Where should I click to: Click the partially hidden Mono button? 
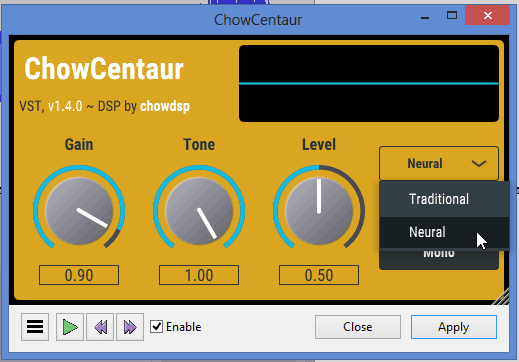pyautogui.click(x=439, y=259)
